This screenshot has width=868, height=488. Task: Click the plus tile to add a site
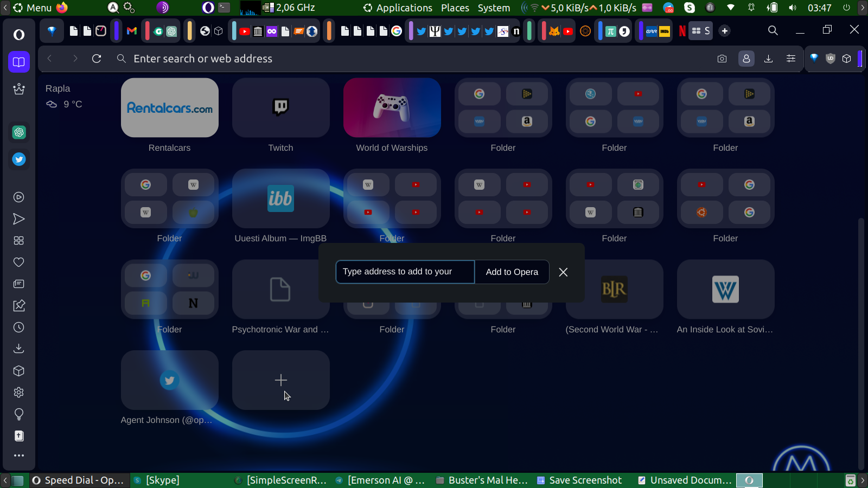pyautogui.click(x=281, y=380)
